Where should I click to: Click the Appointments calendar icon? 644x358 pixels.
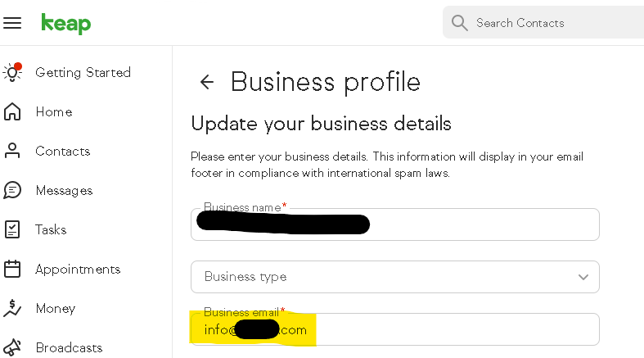point(12,269)
